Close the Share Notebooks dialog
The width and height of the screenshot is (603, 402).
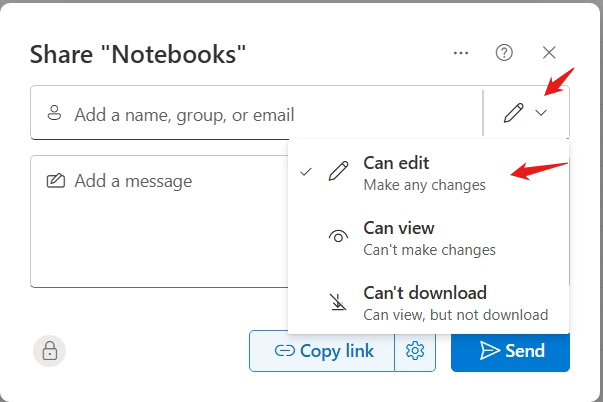(549, 53)
